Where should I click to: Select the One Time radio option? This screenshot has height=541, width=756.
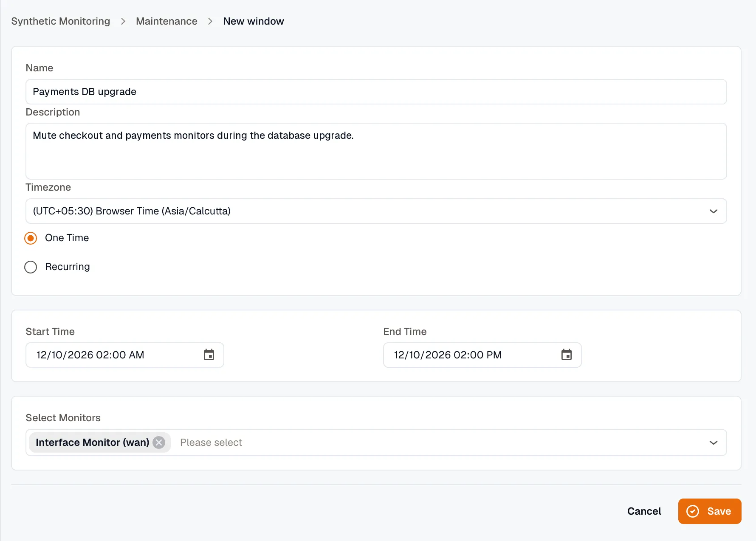click(x=31, y=238)
